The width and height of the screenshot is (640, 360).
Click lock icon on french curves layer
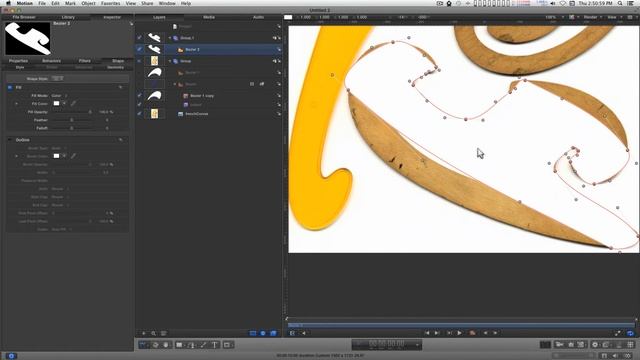(279, 114)
